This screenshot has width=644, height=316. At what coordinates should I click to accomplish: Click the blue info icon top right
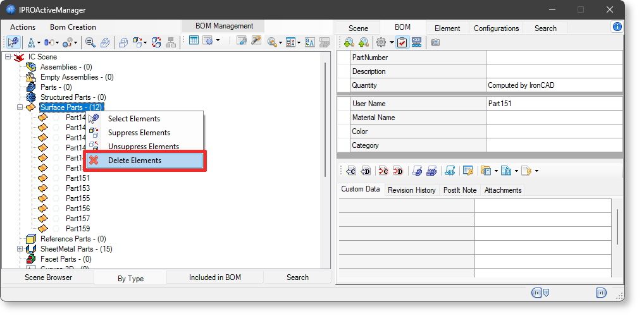tap(617, 27)
